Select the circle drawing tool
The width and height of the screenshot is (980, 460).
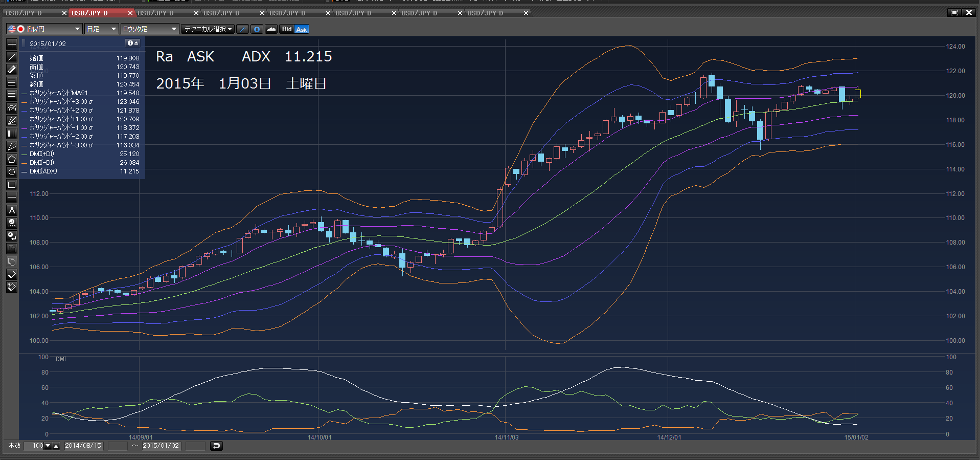coord(12,172)
